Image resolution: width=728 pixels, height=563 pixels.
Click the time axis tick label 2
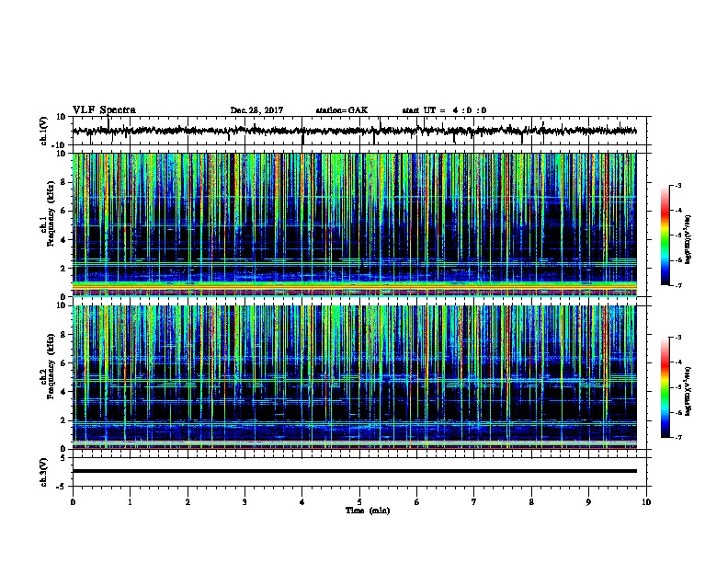pyautogui.click(x=188, y=502)
